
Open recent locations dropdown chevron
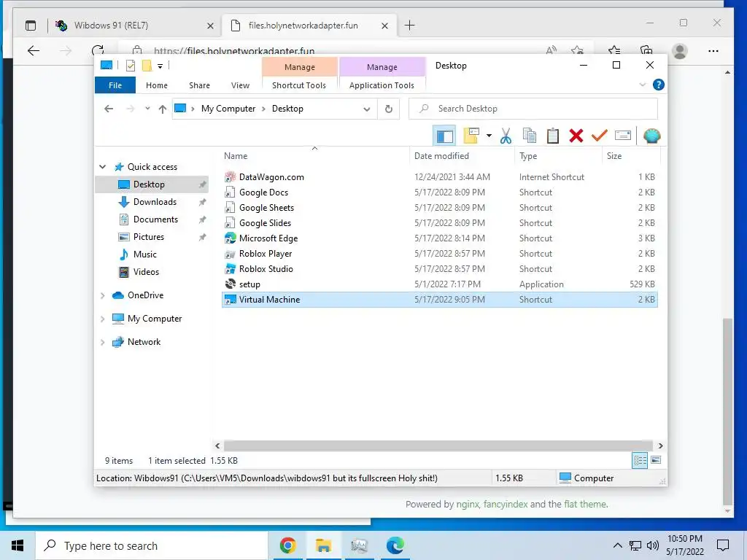point(147,109)
